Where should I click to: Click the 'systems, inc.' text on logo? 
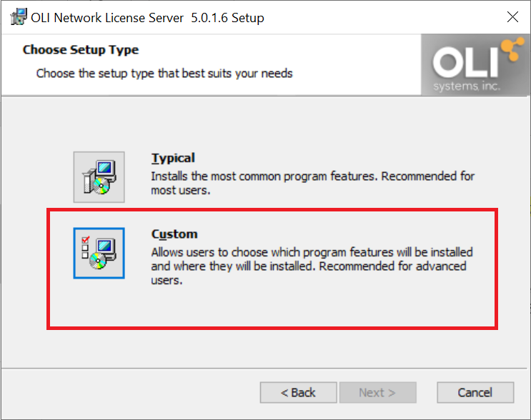pyautogui.click(x=467, y=86)
